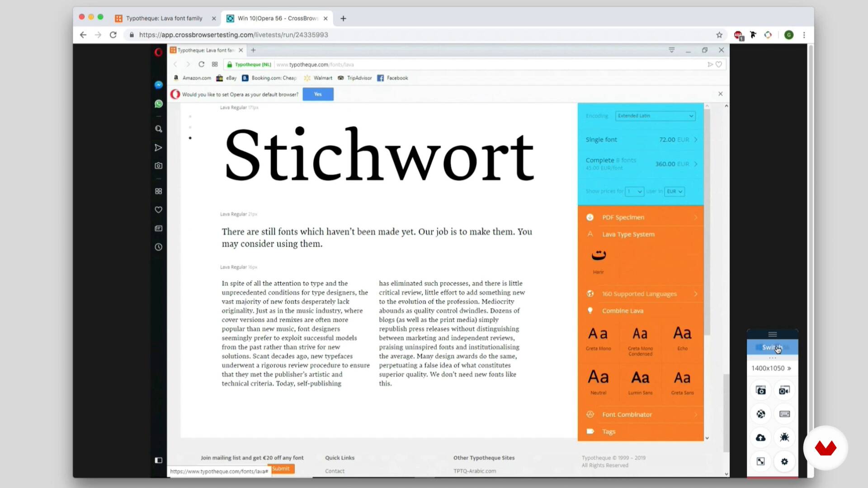Expand Font Combinator row

click(641, 414)
